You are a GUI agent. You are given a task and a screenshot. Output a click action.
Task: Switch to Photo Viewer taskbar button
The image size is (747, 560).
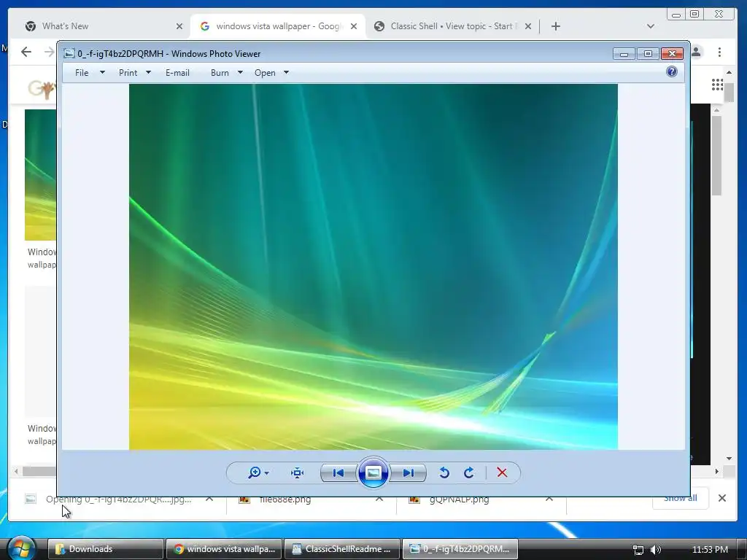tap(460, 549)
